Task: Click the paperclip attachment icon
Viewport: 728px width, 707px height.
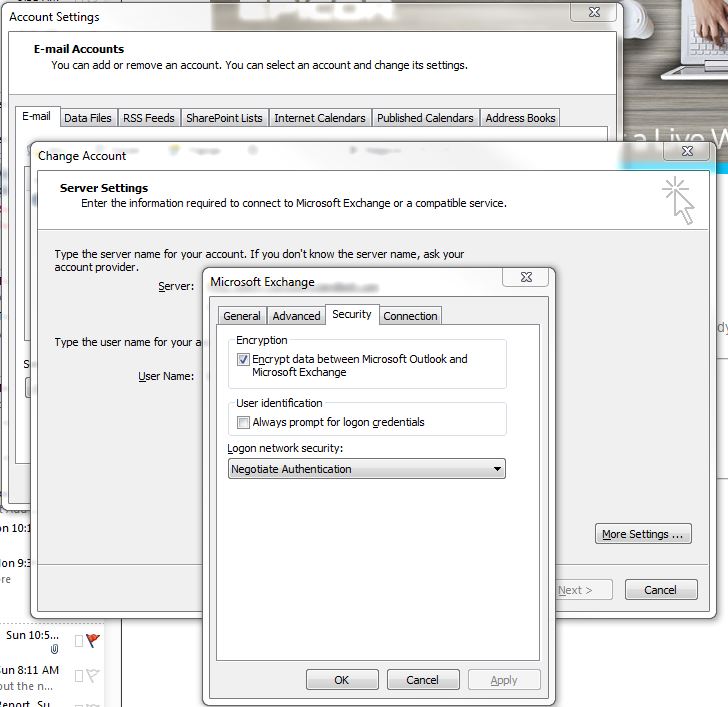Action: point(55,649)
